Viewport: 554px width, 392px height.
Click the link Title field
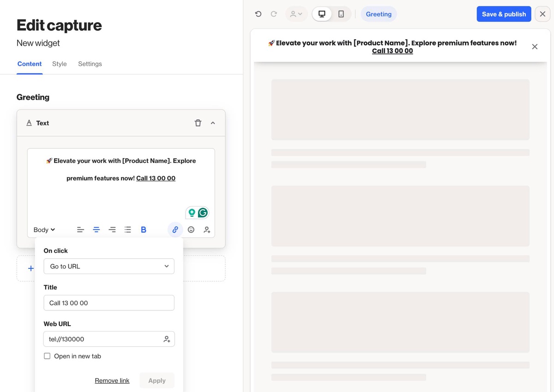pos(109,303)
